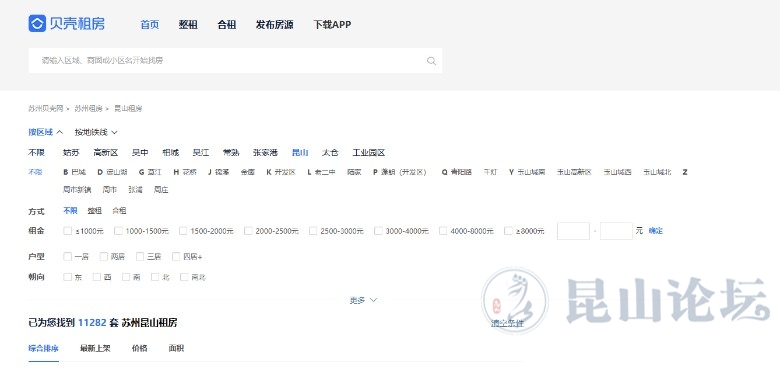
Task: Choose the 千灯 sub-area
Action: point(490,172)
